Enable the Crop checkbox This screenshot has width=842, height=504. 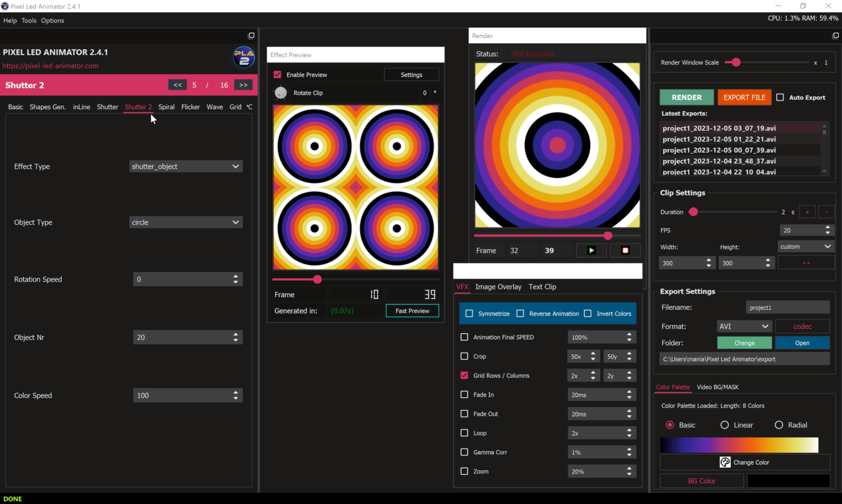(464, 356)
